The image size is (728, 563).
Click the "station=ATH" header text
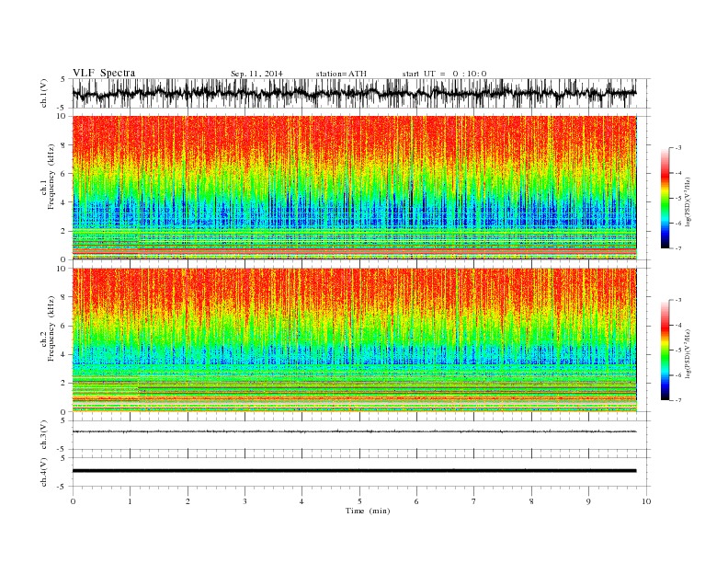click(341, 74)
